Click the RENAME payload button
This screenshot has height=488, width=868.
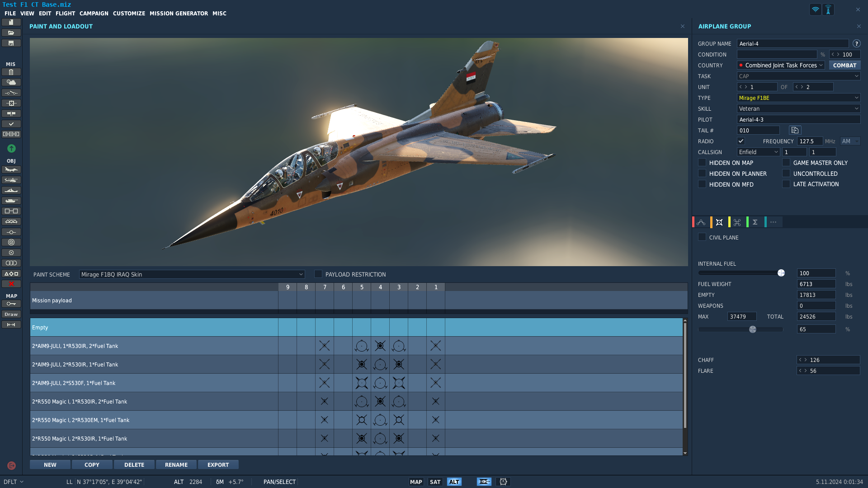(176, 465)
